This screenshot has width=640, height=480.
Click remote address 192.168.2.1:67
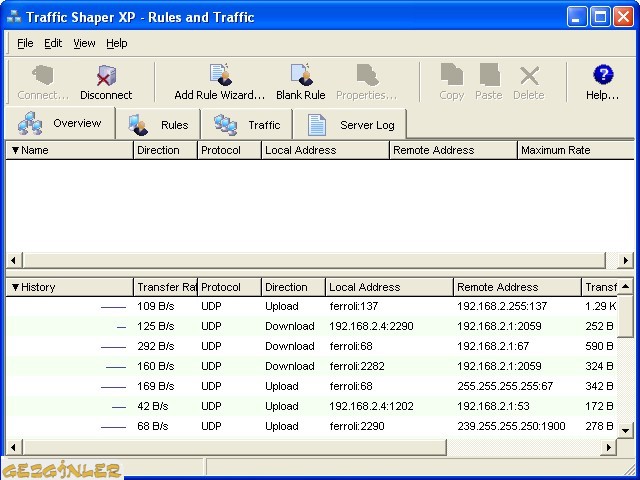point(493,347)
